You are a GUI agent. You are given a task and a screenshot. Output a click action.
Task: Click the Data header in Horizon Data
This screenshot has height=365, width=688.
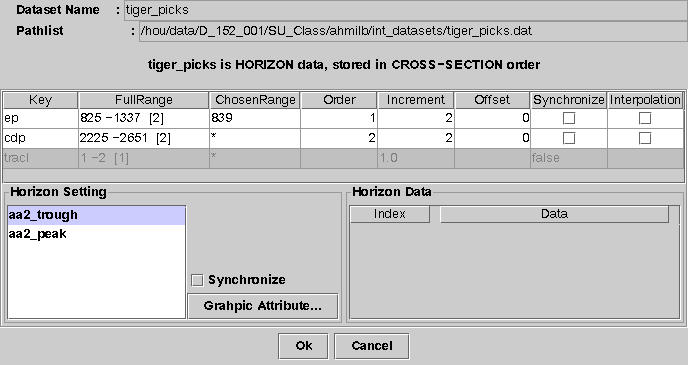point(554,214)
